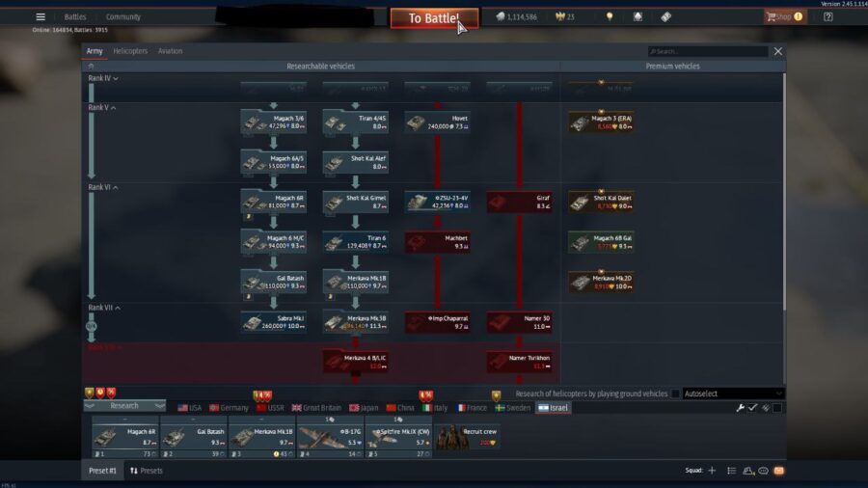This screenshot has height=488, width=868.
Task: Select B-17G in crew slot 4
Action: coord(330,437)
